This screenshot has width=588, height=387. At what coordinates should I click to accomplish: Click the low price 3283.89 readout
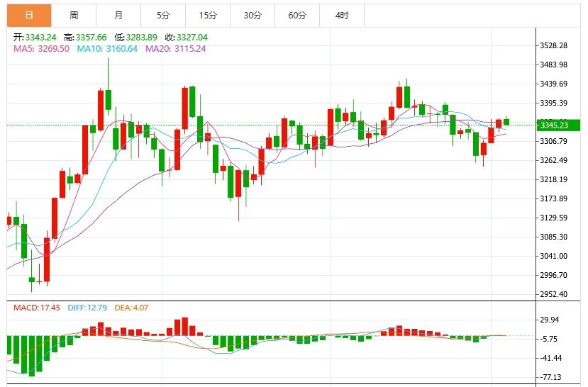click(136, 37)
